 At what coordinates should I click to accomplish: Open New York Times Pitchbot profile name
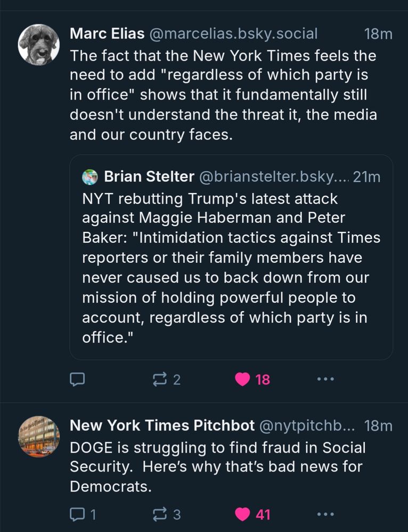click(x=161, y=426)
